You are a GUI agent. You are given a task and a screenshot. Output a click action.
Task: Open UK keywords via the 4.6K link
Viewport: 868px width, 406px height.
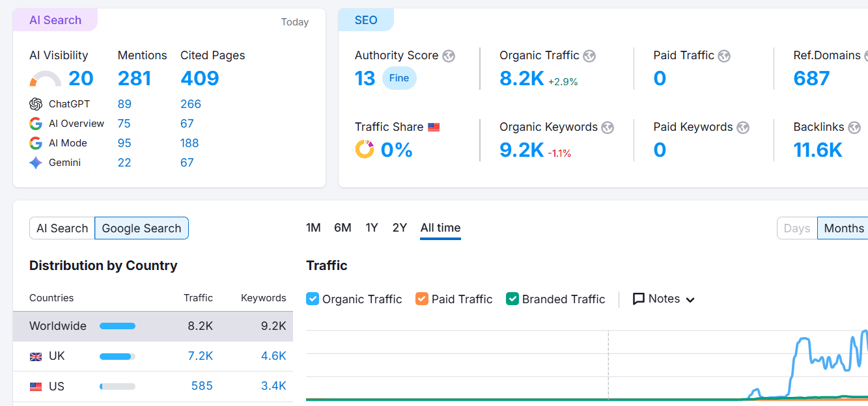(276, 356)
